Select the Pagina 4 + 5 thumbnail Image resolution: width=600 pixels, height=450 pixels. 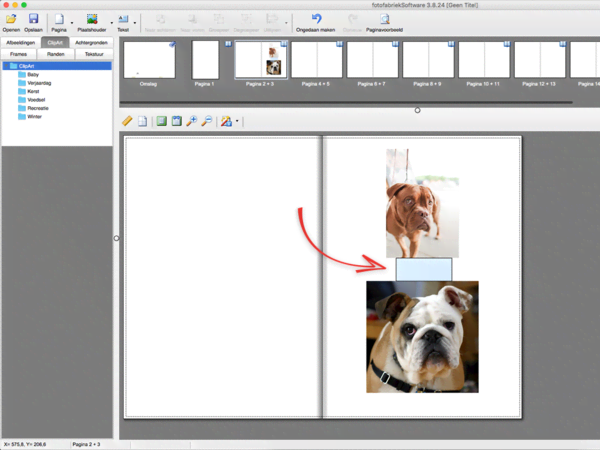[316, 60]
